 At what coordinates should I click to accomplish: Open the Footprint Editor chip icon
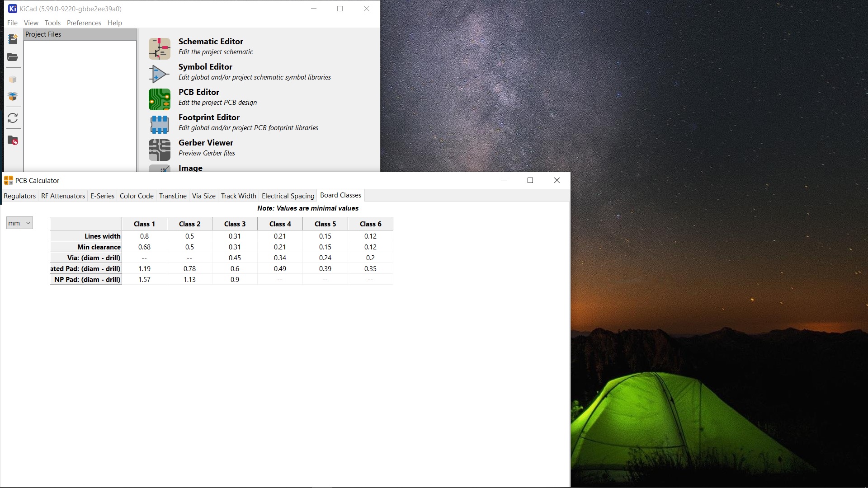[x=159, y=124]
